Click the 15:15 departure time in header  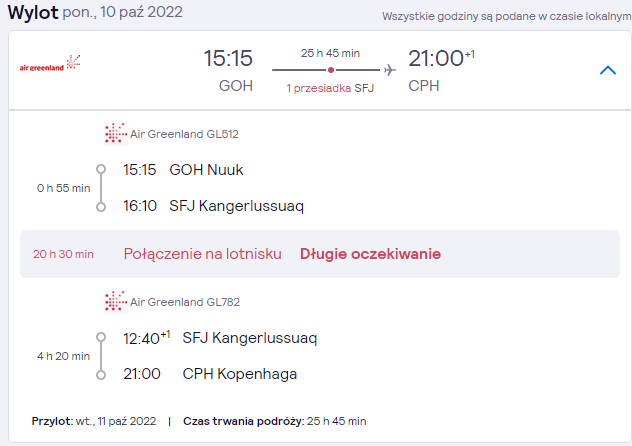(x=228, y=58)
